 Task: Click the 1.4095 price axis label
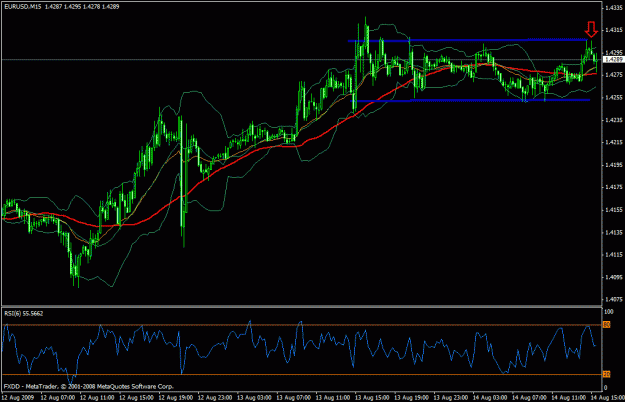pyautogui.click(x=613, y=277)
